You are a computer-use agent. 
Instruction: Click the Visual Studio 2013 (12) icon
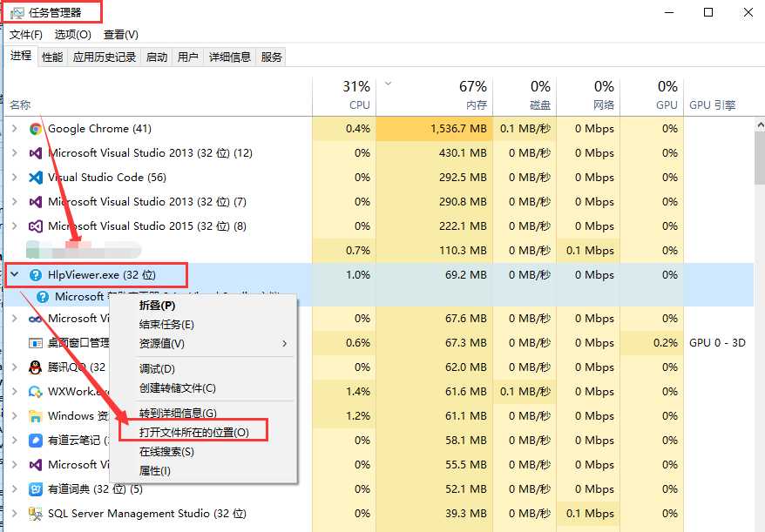click(x=35, y=153)
